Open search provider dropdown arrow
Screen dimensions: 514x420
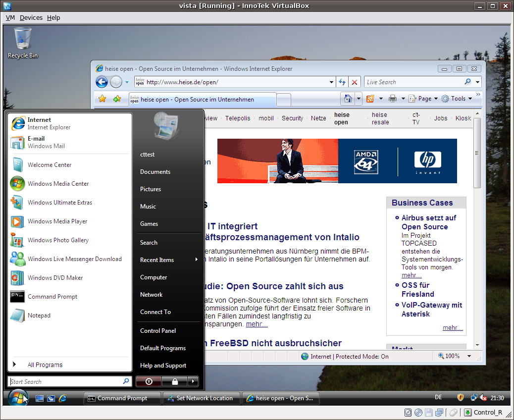pos(478,82)
